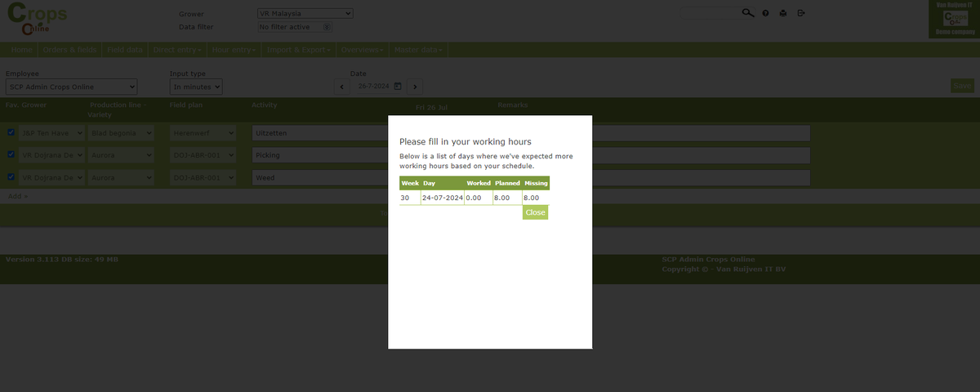Open the Input type dropdown

196,87
